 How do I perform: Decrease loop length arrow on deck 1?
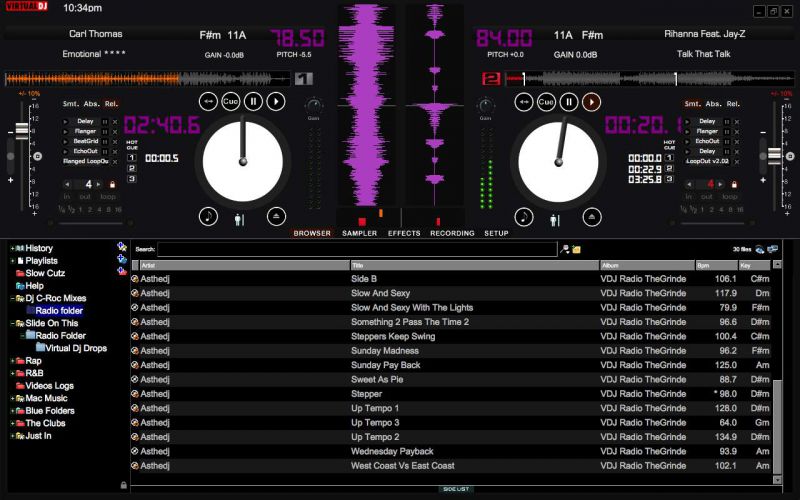coord(67,184)
